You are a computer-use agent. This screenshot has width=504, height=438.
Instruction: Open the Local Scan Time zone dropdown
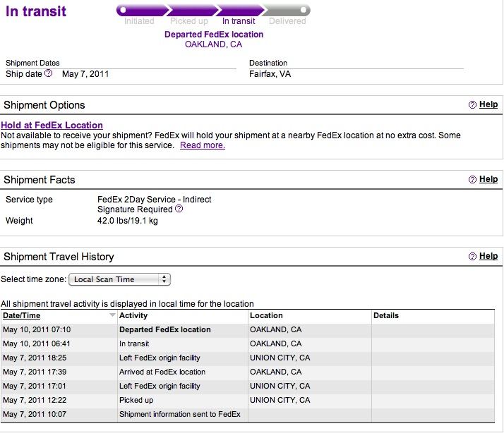point(119,279)
